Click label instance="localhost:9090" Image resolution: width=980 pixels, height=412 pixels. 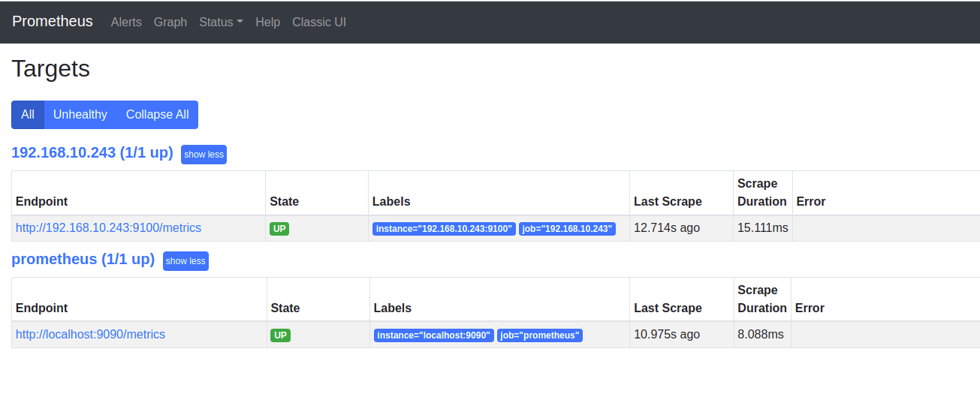(x=434, y=335)
